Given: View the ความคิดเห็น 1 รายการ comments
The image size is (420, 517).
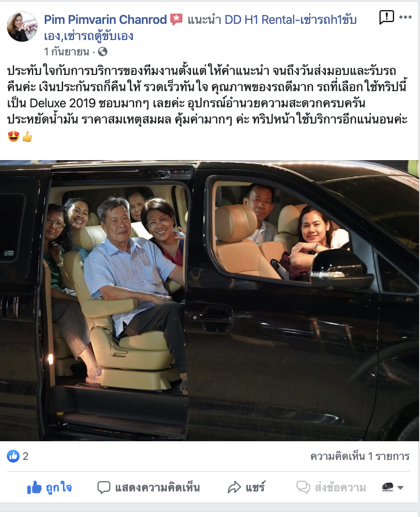Looking at the screenshot, I should pos(360,457).
